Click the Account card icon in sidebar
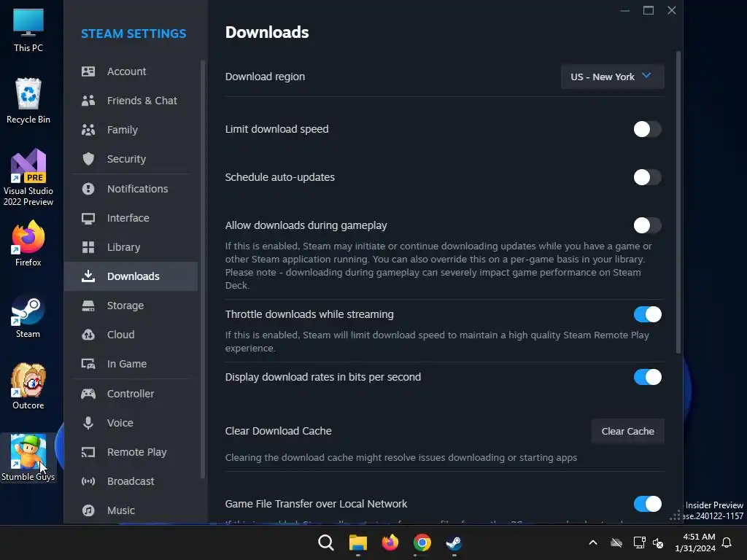The height and width of the screenshot is (560, 747). [x=88, y=71]
